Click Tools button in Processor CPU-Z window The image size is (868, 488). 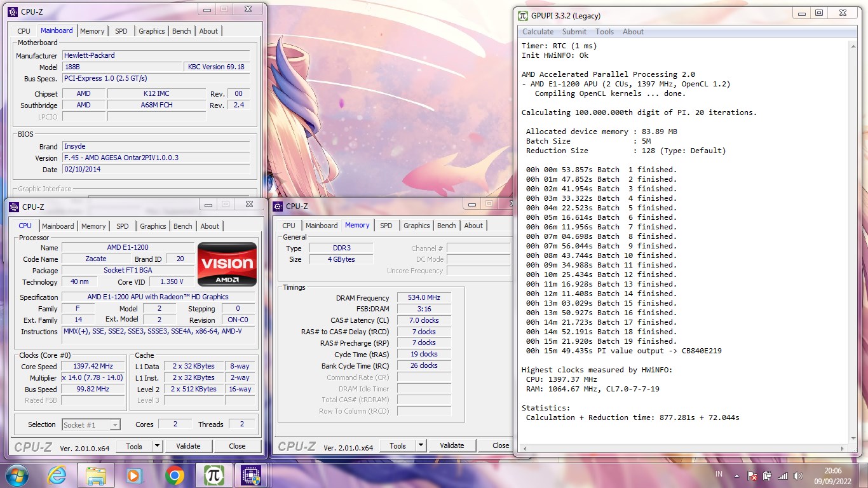click(134, 446)
